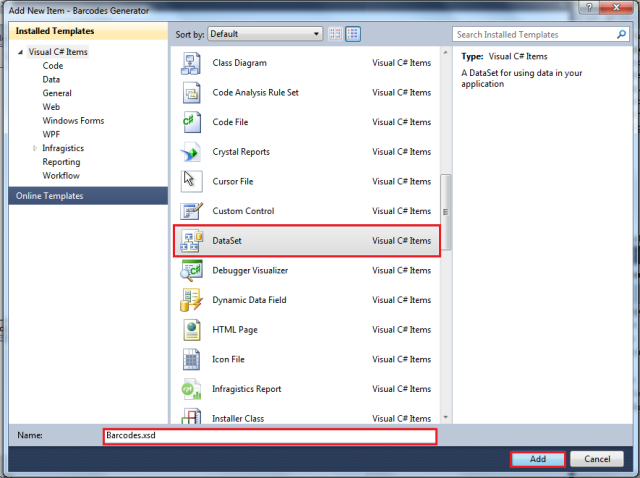Select the WPF category

51,134
